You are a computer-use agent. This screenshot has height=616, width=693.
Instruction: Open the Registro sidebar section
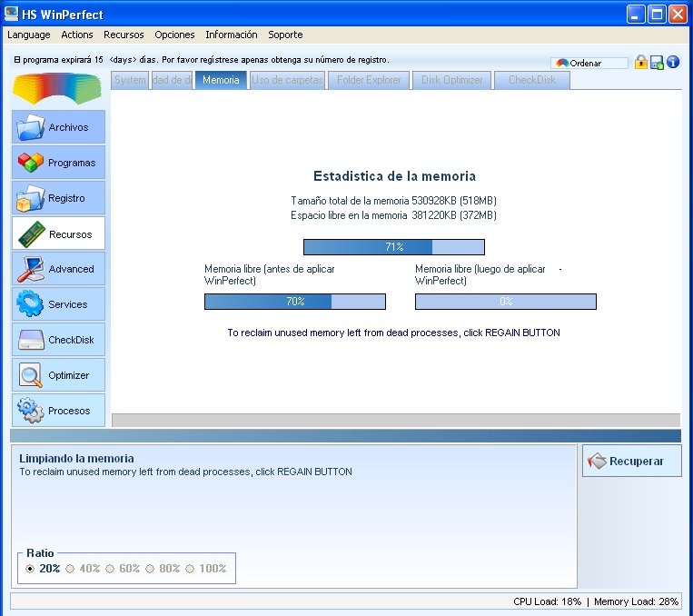(x=58, y=198)
